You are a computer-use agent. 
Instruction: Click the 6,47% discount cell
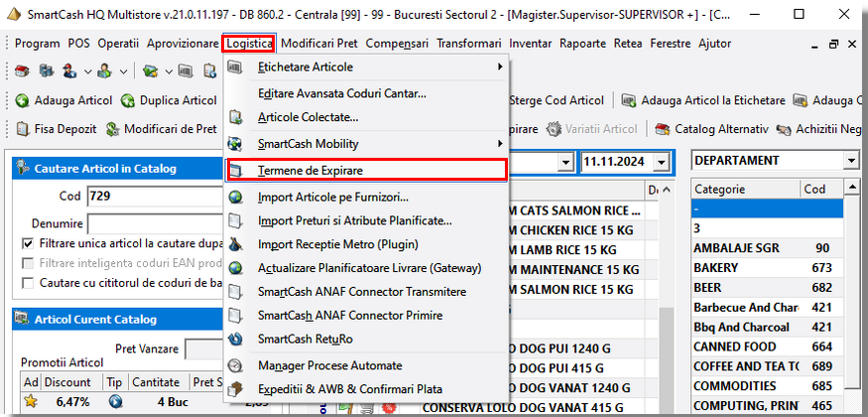72,401
